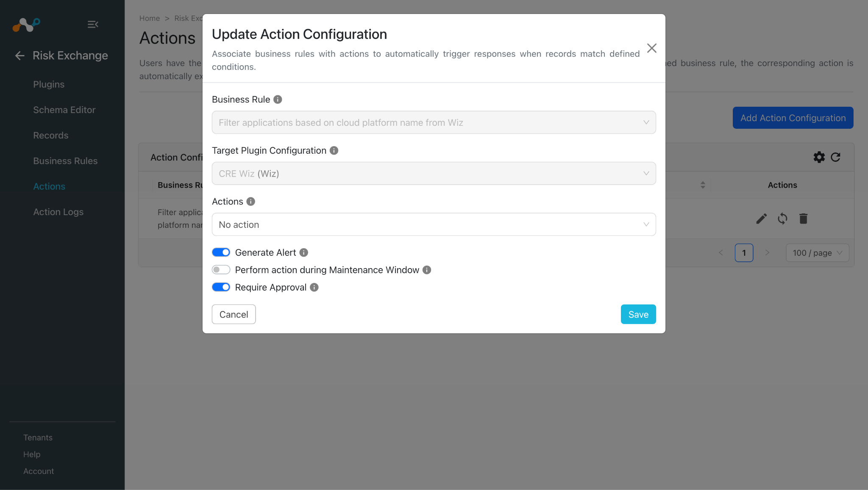This screenshot has width=868, height=490.
Task: Click the Save button
Action: [638, 314]
